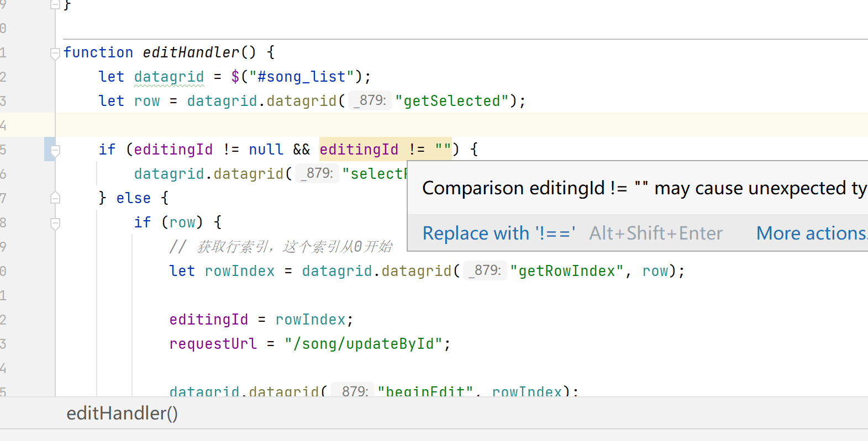868x441 pixels.
Task: Click rowIndex variable in let declaration
Action: (x=240, y=271)
